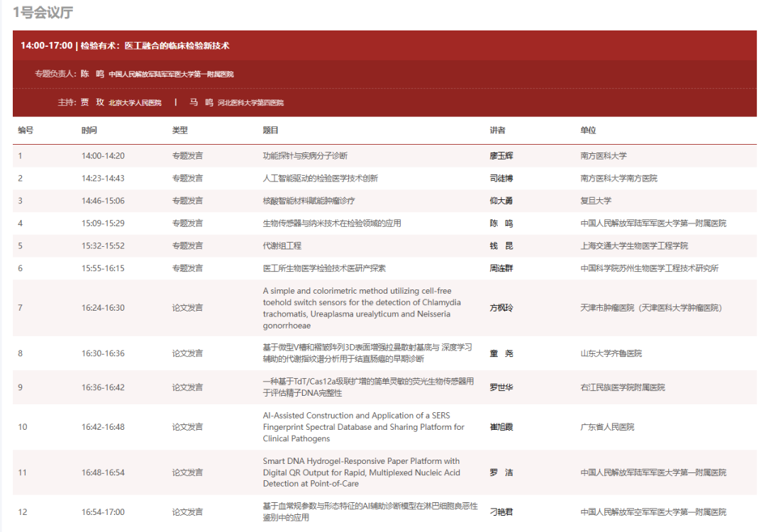Click title '功能探针与疾病分子诊断'
766x532 pixels.
(305, 156)
